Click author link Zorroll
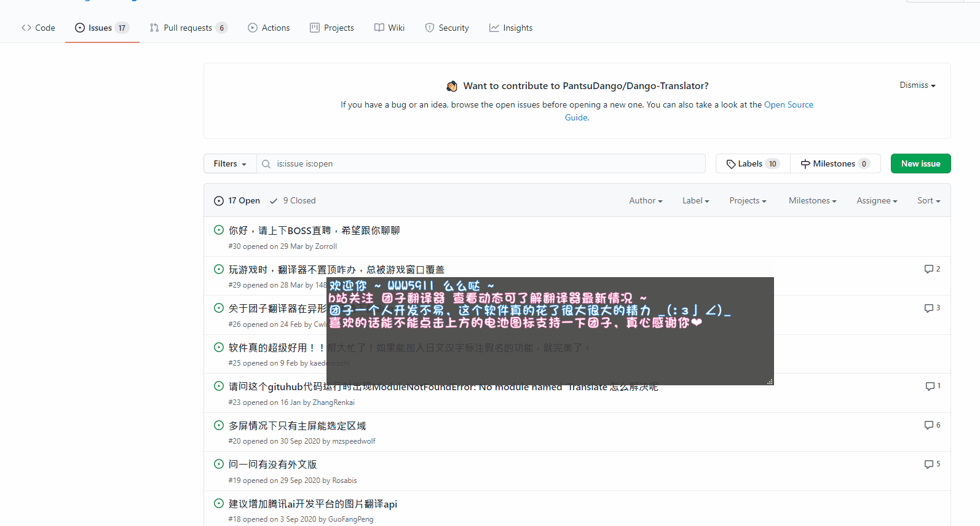Viewport: 980px width, 526px height. point(326,246)
